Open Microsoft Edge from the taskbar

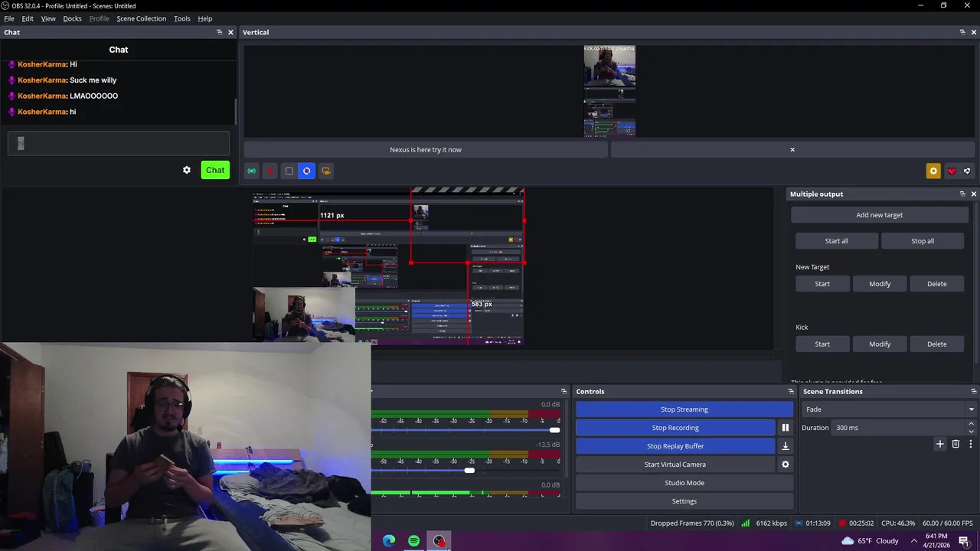tap(389, 541)
